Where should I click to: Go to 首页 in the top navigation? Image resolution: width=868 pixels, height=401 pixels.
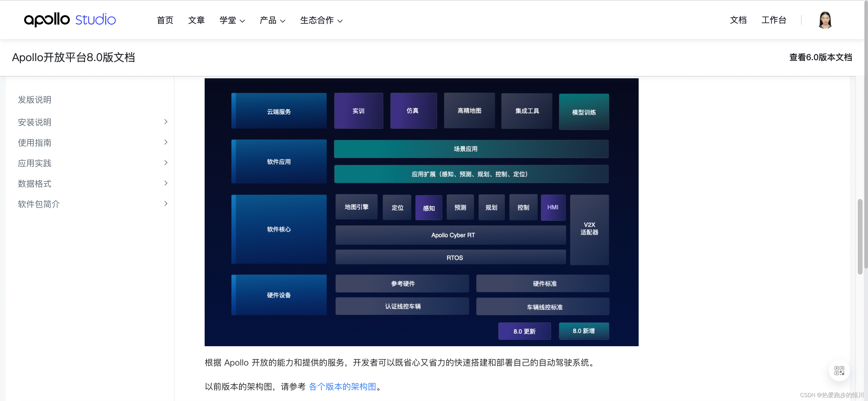click(165, 20)
